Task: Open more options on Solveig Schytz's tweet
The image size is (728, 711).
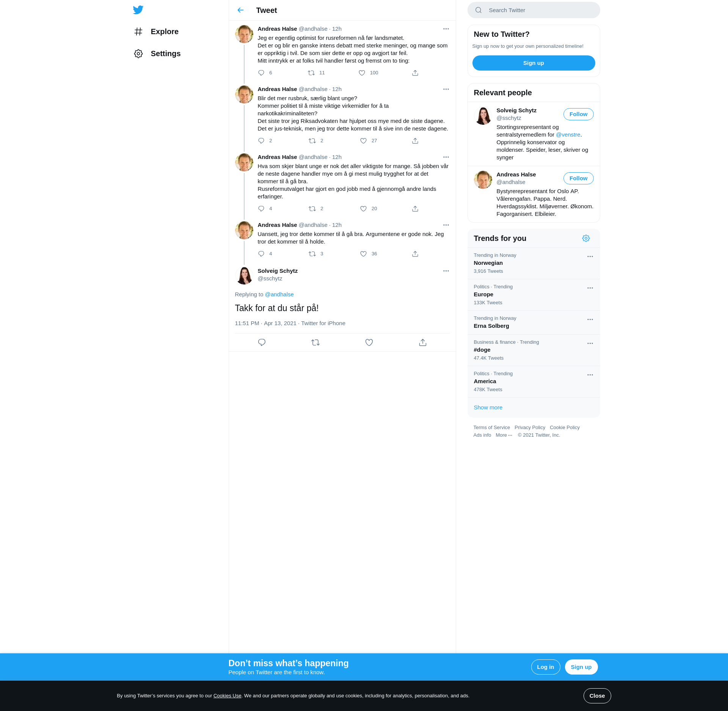Action: [446, 271]
